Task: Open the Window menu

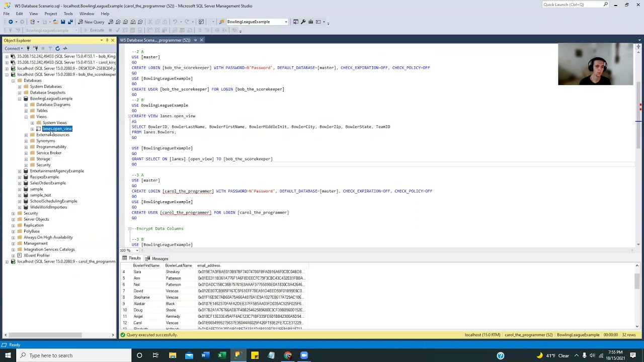Action: (x=87, y=14)
